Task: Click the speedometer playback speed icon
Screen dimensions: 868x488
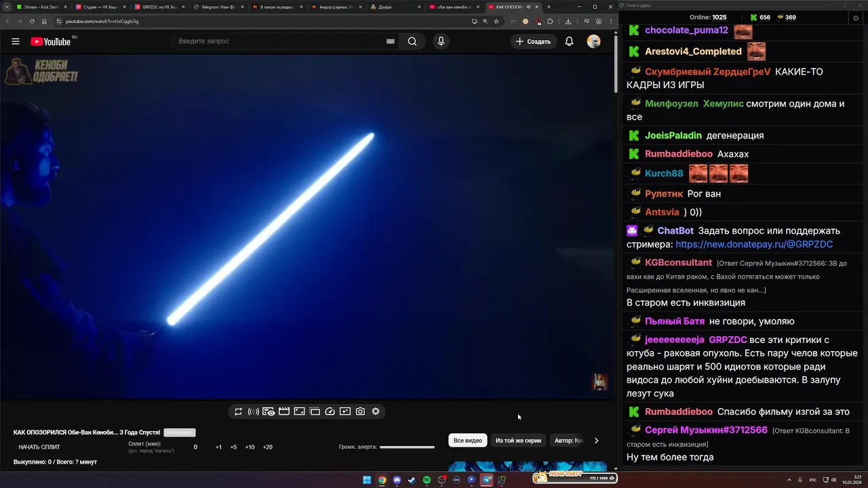Action: (330, 411)
